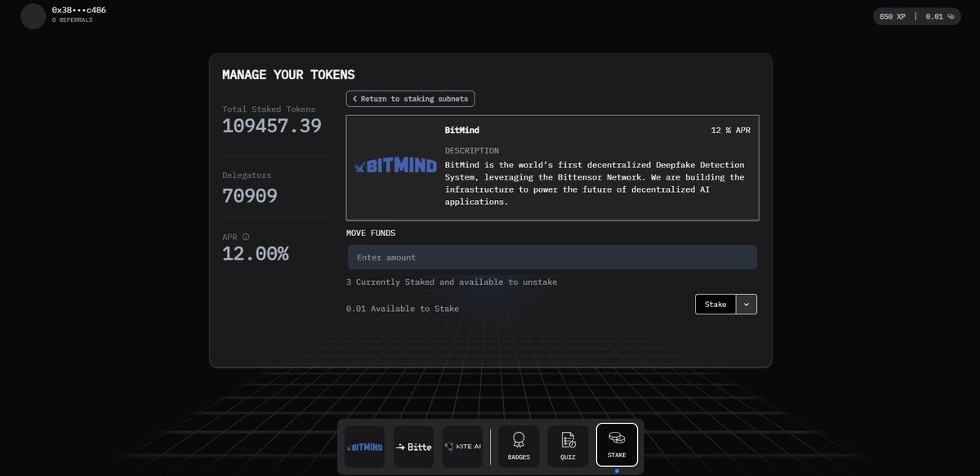Click the '0.01 Available to Stake' text
This screenshot has height=476, width=980.
(x=403, y=309)
